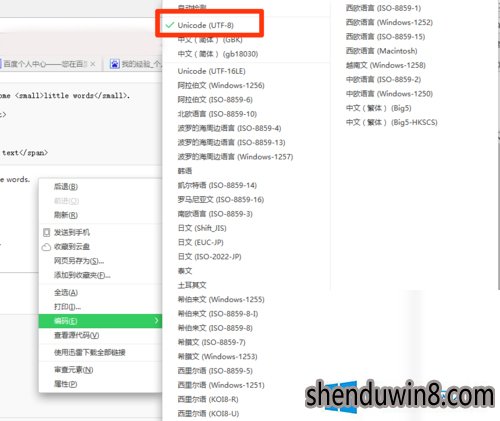Click the green checkmark next to Unicode (UTF-8)

(170, 25)
